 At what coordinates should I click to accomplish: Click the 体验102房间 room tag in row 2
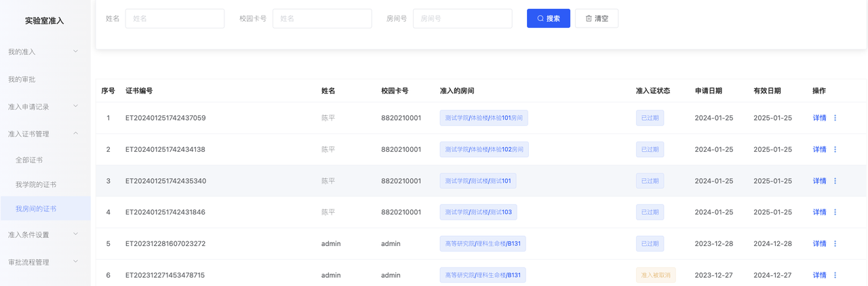[484, 150]
